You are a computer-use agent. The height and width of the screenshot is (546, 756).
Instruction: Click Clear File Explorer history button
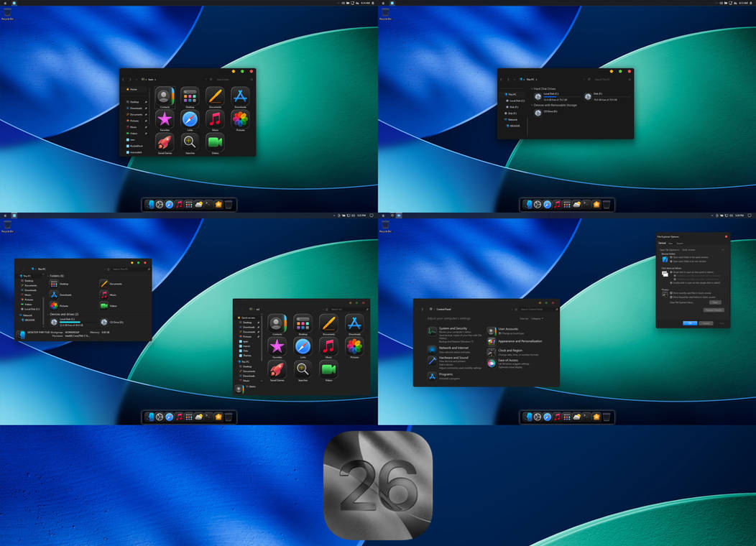coord(716,302)
